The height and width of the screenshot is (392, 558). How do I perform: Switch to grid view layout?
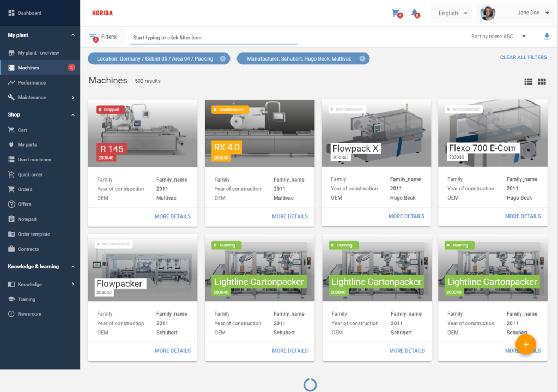coord(542,82)
